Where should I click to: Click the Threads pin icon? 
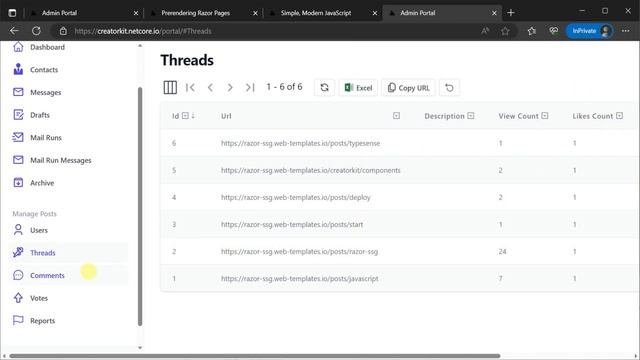pos(18,253)
